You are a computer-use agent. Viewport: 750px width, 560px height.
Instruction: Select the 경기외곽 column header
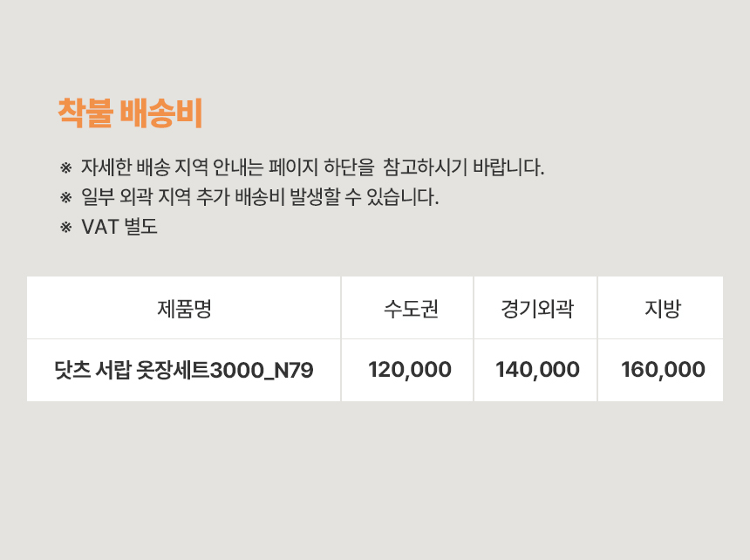click(x=537, y=309)
